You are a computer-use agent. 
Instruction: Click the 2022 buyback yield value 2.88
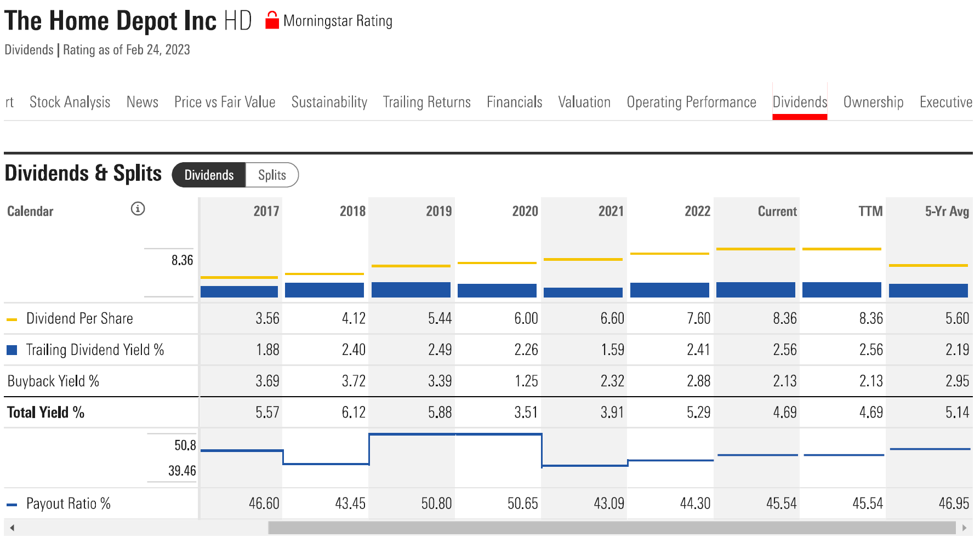(x=699, y=381)
